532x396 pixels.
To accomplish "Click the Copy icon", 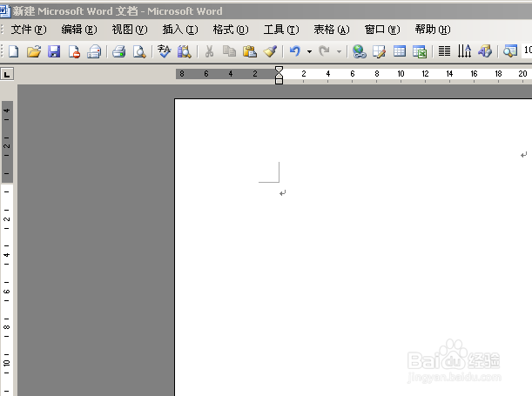I will point(229,51).
